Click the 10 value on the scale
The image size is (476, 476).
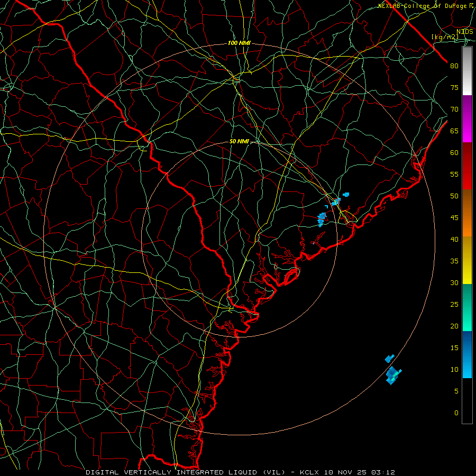click(x=454, y=370)
